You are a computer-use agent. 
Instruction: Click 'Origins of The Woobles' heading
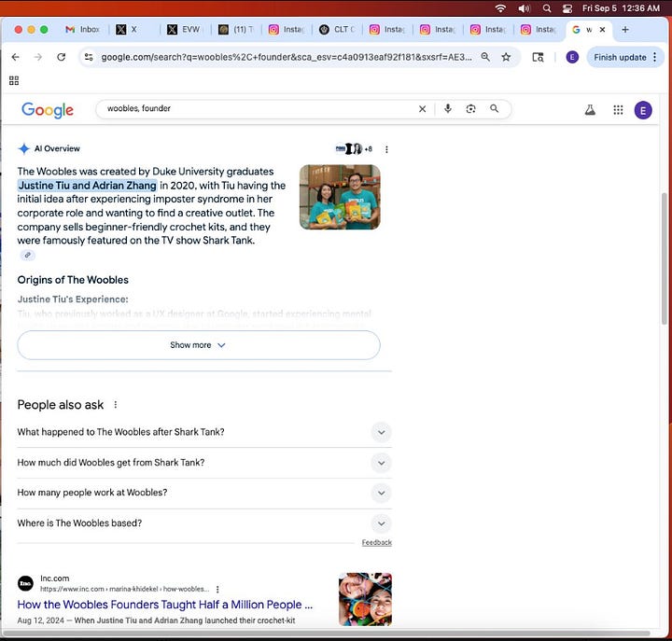tap(73, 280)
